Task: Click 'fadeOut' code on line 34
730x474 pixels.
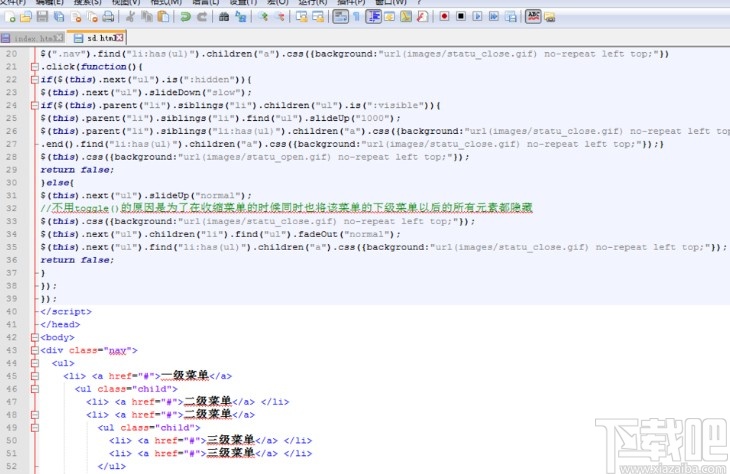Action: (x=320, y=234)
